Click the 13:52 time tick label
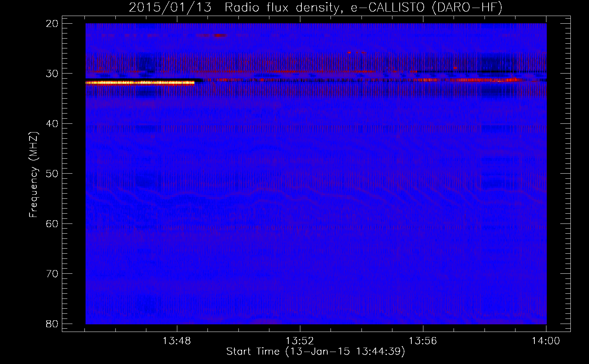 pos(300,341)
